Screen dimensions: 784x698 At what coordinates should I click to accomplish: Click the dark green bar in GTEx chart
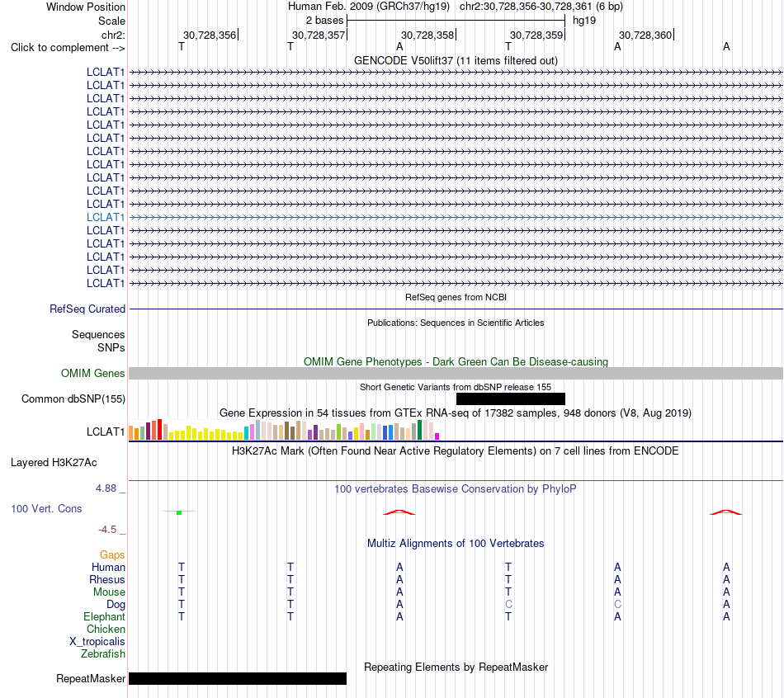(x=419, y=430)
